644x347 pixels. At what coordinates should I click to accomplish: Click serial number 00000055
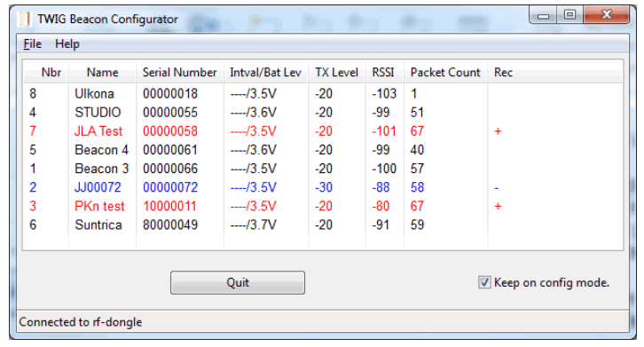coord(170,112)
